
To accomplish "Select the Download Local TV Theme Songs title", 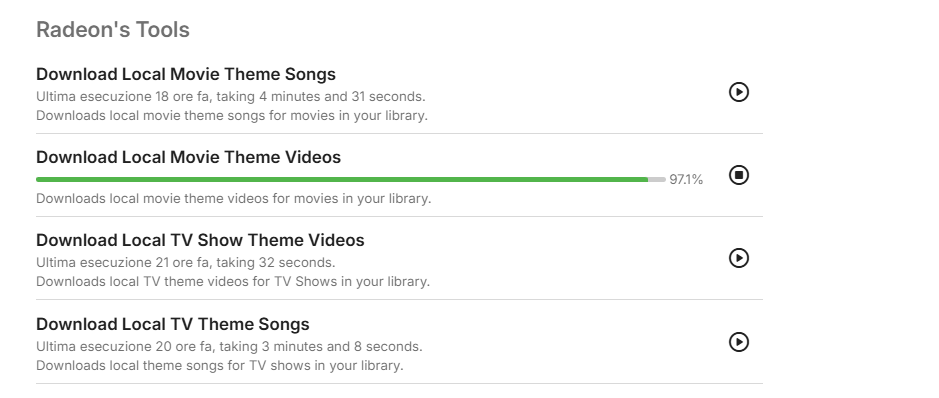I will pos(172,324).
